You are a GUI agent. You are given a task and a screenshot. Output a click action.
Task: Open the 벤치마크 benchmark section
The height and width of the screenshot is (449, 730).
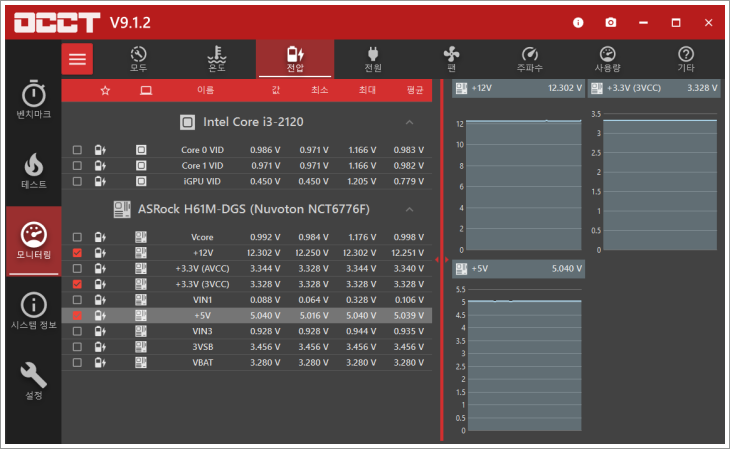coord(34,100)
